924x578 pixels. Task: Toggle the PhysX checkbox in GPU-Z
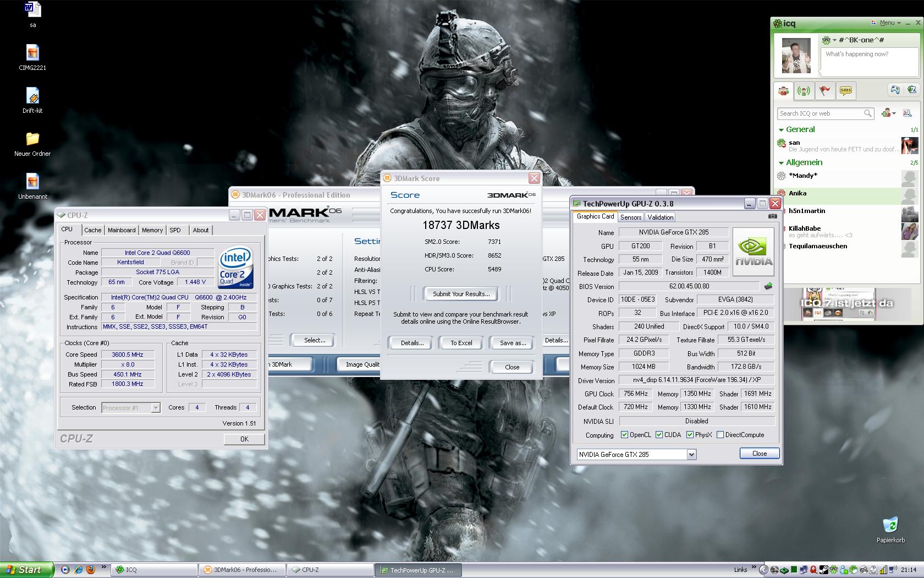690,435
